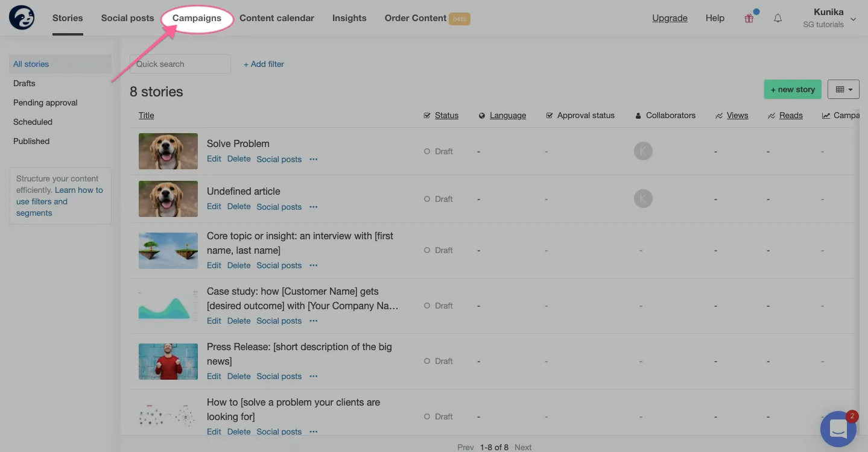Image resolution: width=868 pixels, height=452 pixels.
Task: Show Scheduled stories
Action: (33, 122)
